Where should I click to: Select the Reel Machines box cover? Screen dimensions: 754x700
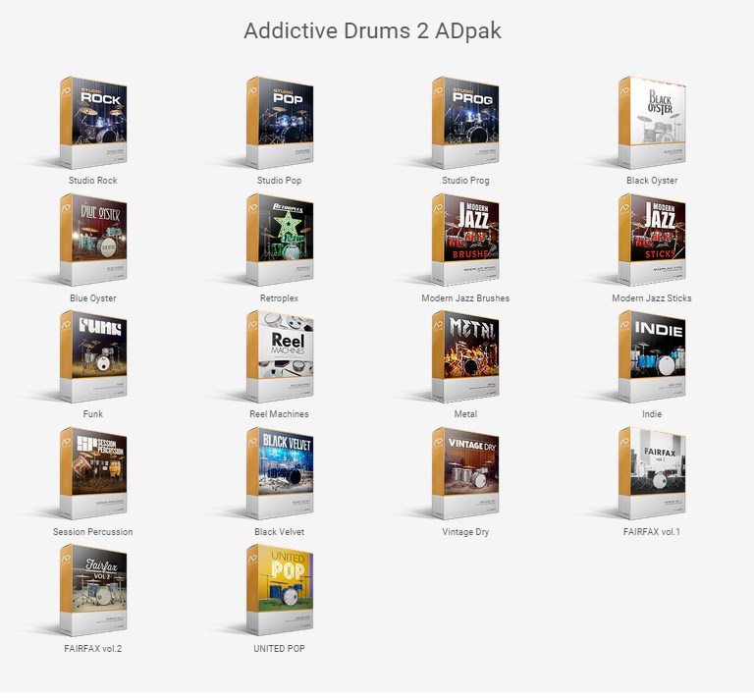(x=280, y=356)
